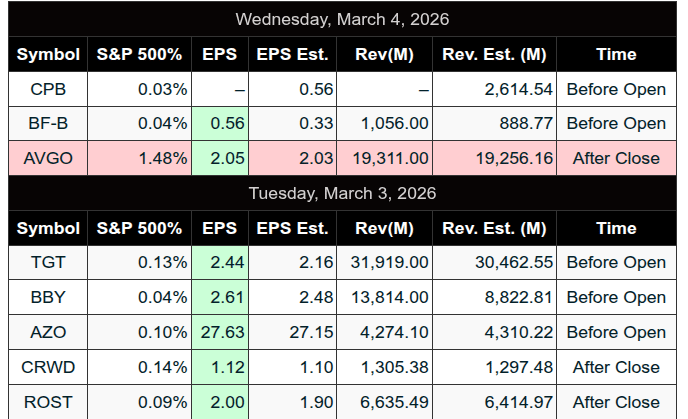
Task: Open the BBY ticker symbol
Action: 48,297
